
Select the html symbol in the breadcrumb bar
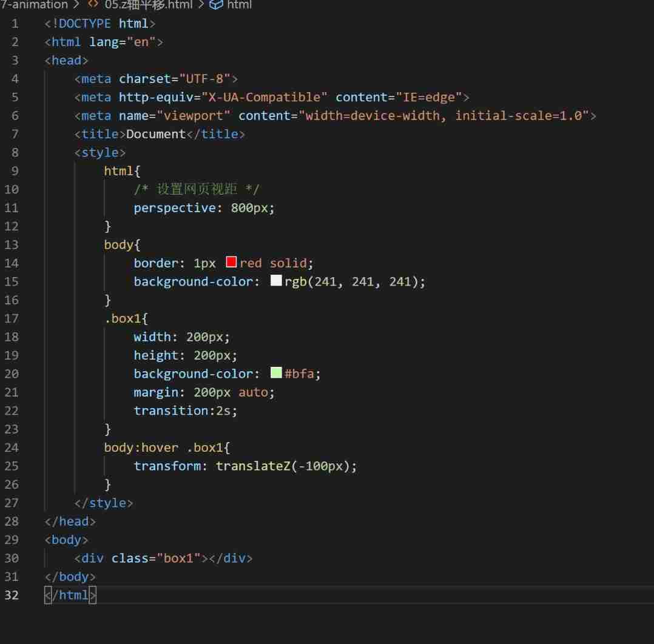click(x=239, y=5)
